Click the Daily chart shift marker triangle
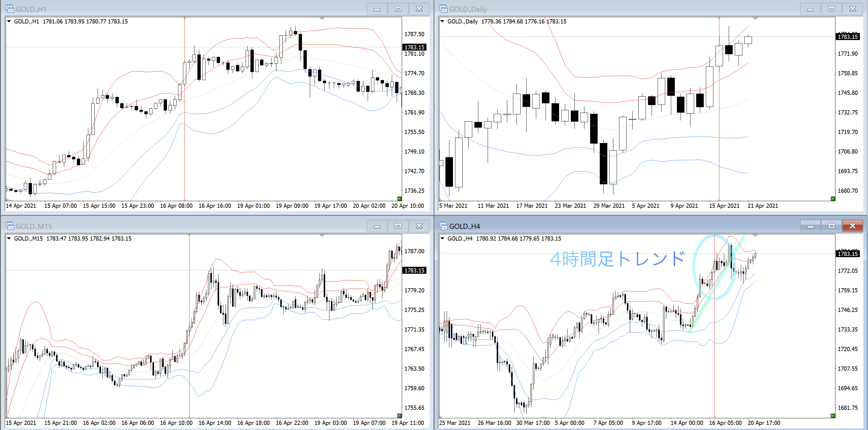The image size is (868, 430). [x=756, y=19]
